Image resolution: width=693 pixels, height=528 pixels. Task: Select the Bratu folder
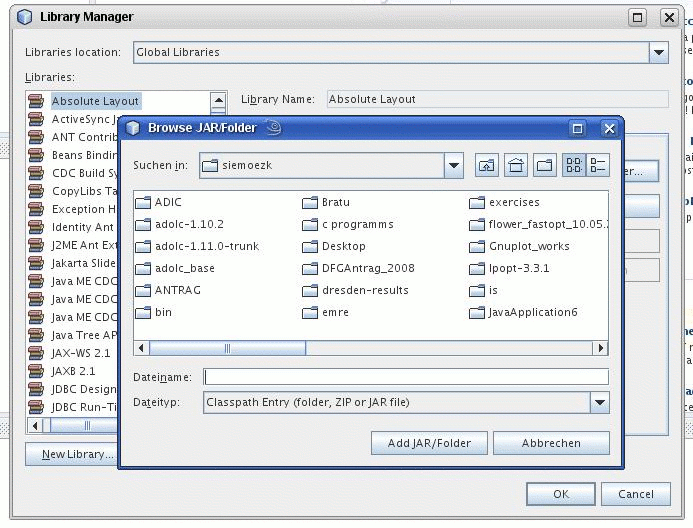(326, 202)
